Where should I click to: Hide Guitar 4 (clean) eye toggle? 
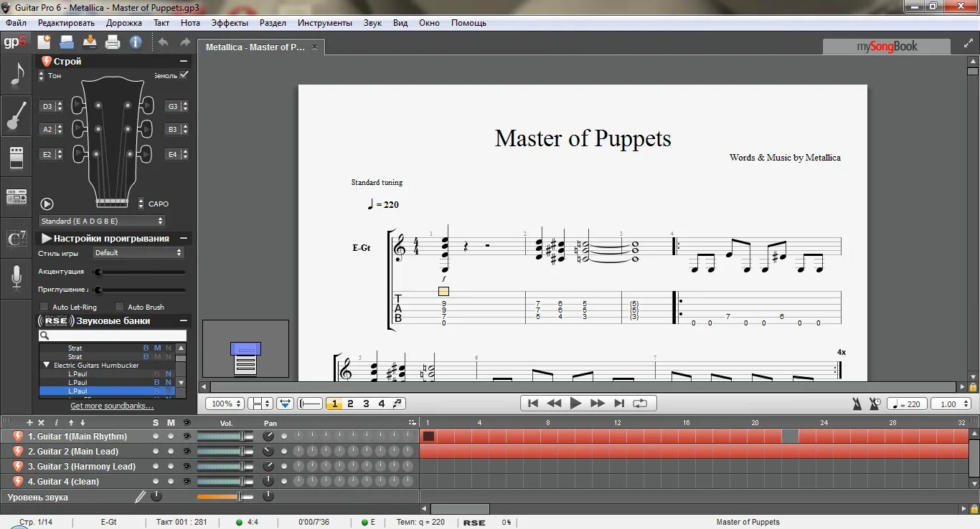pyautogui.click(x=187, y=481)
